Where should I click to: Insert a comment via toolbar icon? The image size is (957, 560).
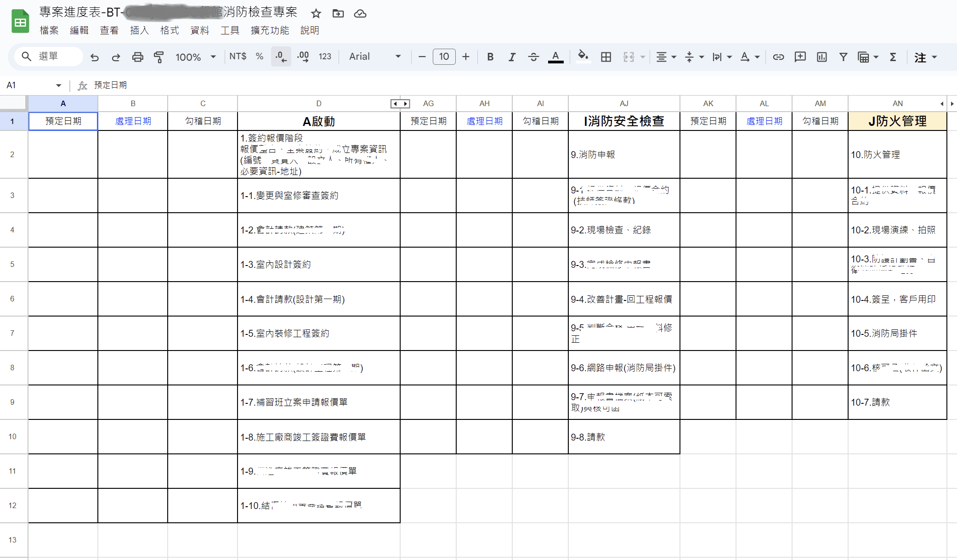coord(800,57)
